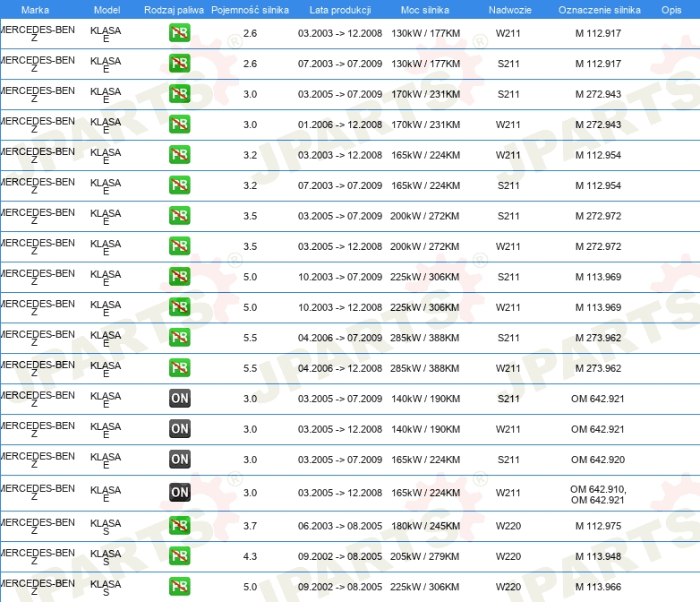Click power value 180kW / 245KM
The height and width of the screenshot is (602, 700).
click(425, 526)
